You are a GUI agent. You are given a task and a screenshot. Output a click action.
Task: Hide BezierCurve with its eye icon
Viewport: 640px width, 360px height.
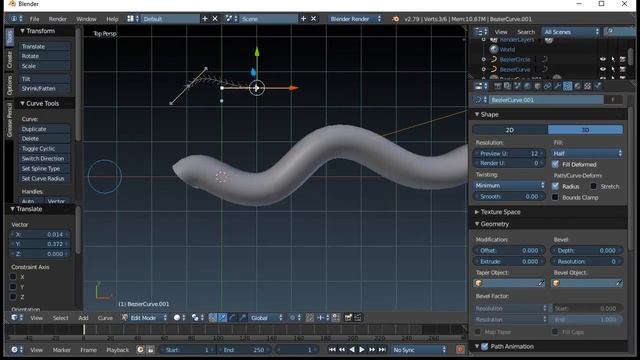pyautogui.click(x=603, y=69)
